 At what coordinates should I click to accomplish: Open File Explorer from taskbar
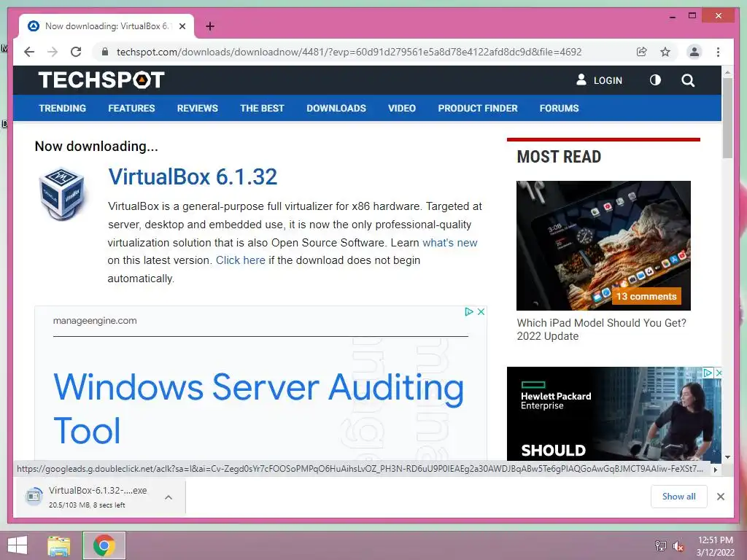coord(58,545)
